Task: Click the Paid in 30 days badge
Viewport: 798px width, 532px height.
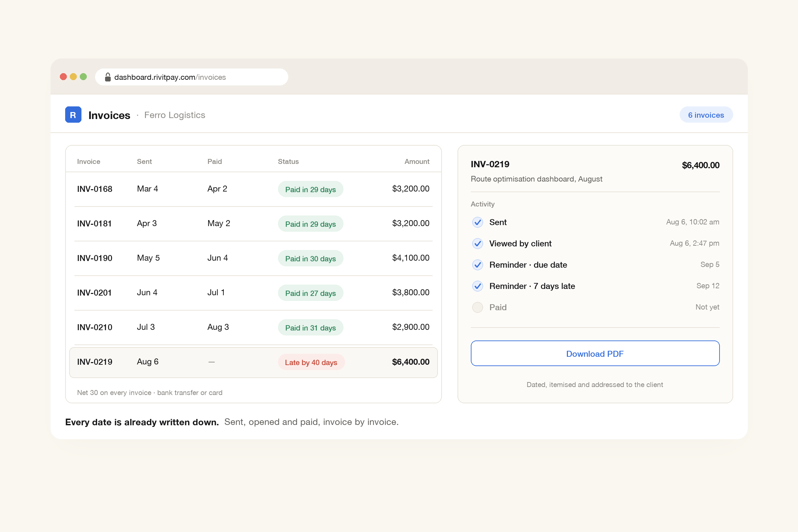Action: [311, 259]
